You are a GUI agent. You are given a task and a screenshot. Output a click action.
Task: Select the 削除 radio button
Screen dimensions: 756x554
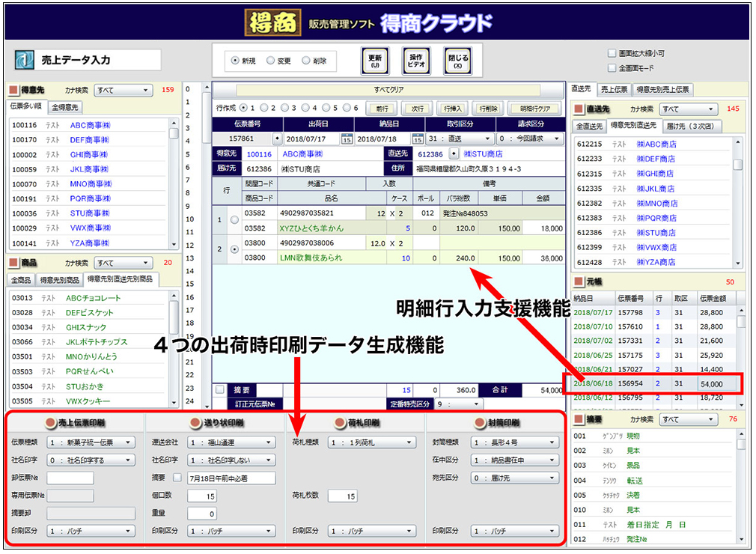[x=305, y=61]
